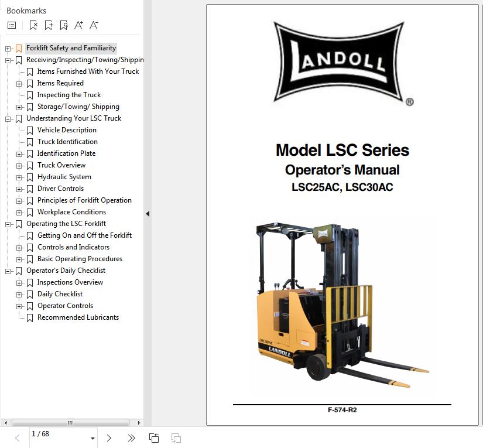Expand the Workplace Conditions bookmark

click(19, 213)
